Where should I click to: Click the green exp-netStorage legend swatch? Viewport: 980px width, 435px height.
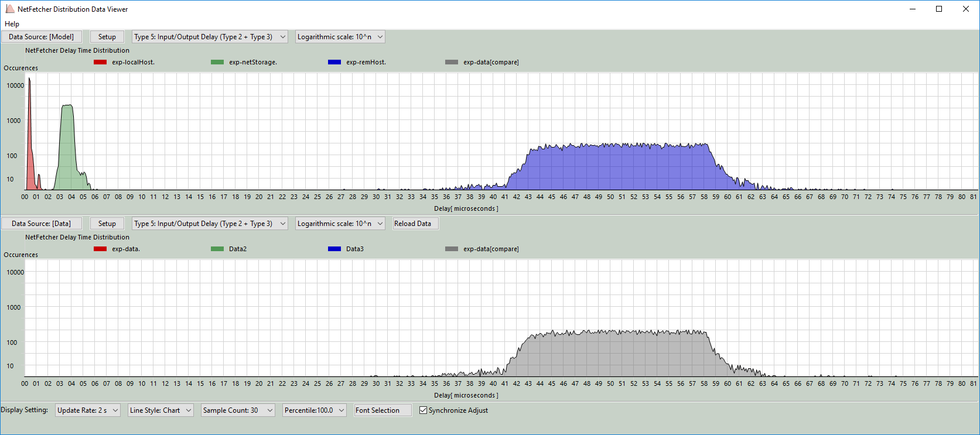(x=217, y=62)
